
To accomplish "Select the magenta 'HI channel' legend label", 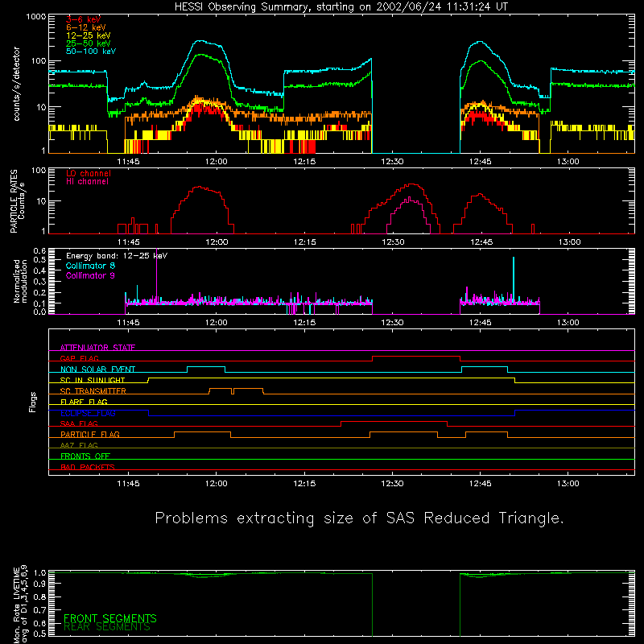I will [x=87, y=182].
